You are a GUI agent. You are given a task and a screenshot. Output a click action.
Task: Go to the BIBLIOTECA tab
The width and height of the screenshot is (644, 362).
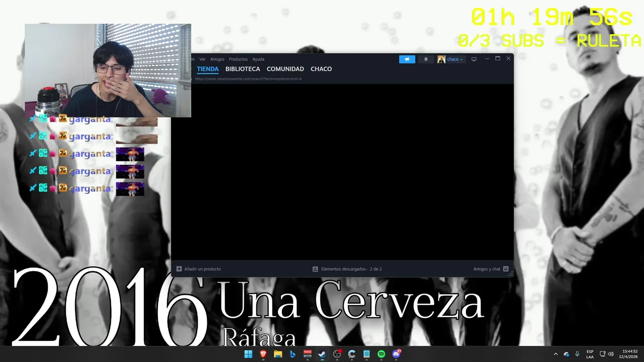point(243,69)
